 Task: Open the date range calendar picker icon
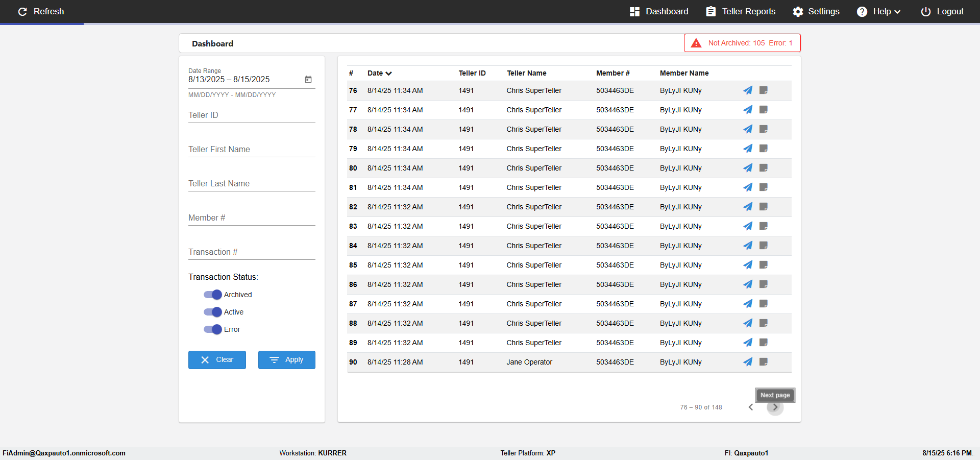pos(308,79)
